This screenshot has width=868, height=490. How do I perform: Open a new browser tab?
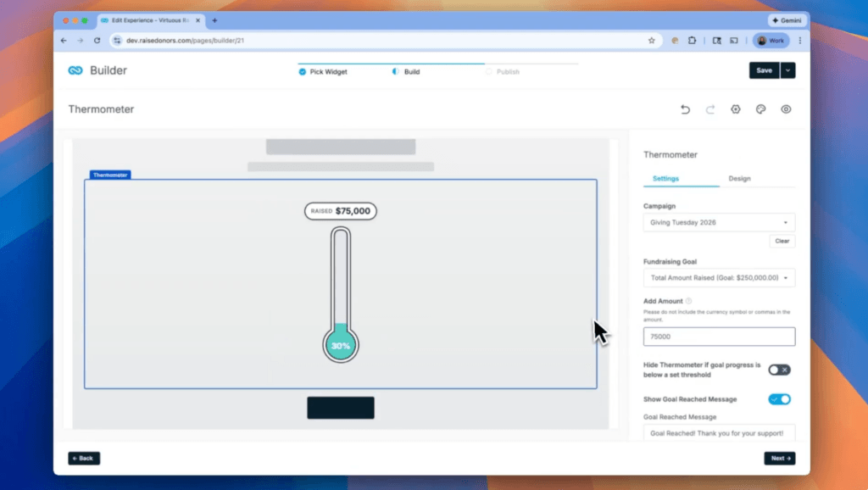pos(214,20)
